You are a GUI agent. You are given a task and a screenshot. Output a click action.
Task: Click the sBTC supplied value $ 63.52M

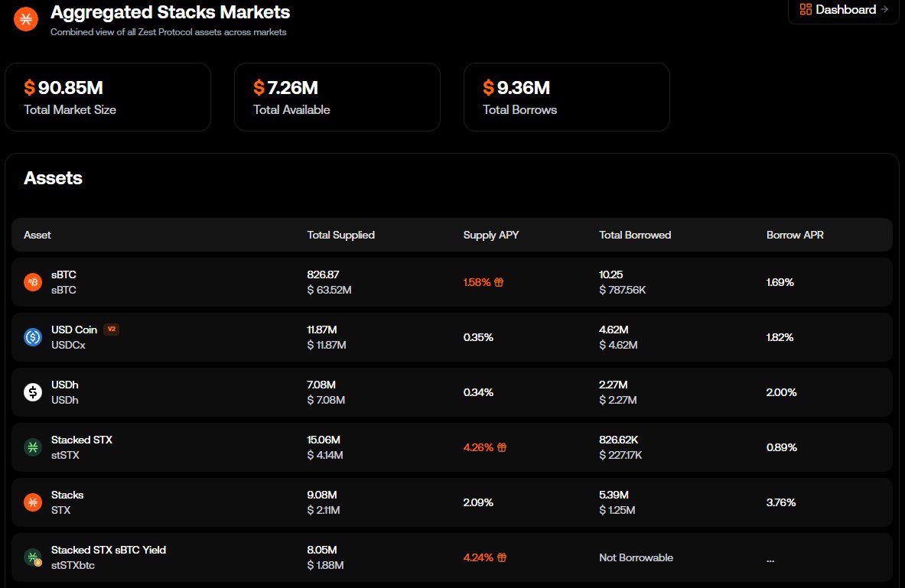[x=329, y=290]
